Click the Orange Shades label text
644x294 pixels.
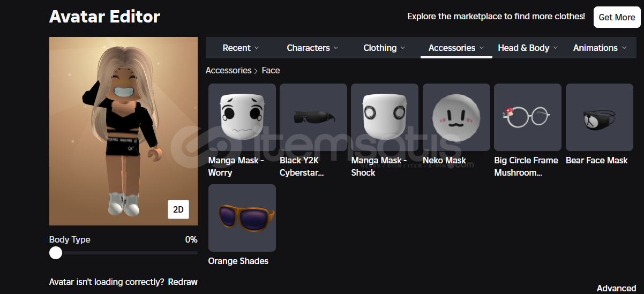pyautogui.click(x=238, y=261)
